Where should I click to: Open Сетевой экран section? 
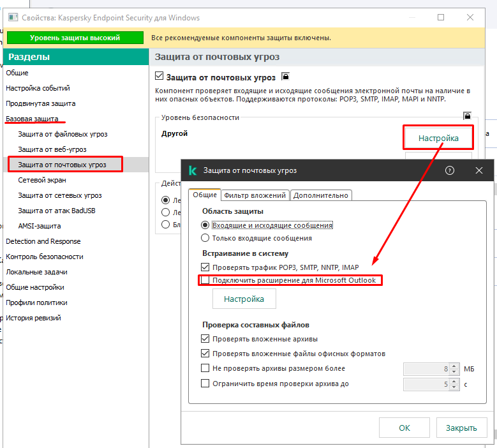point(42,180)
